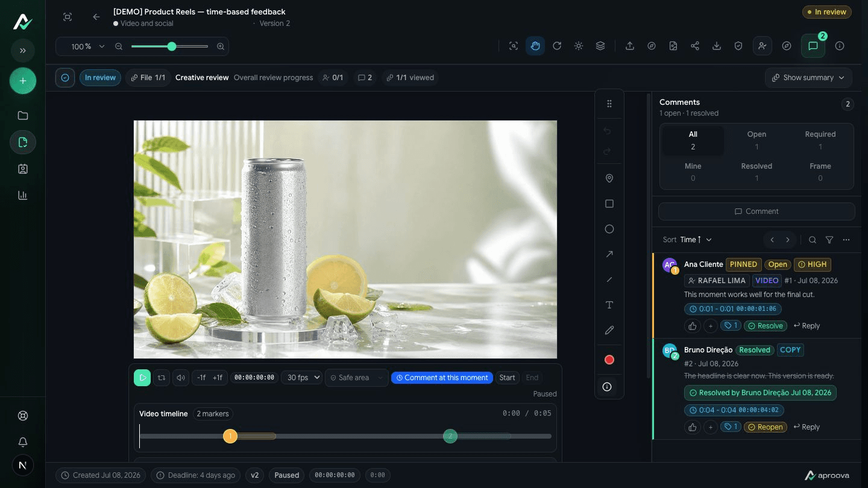Jump to timeline marker 2
Image resolution: width=868 pixels, height=488 pixels.
tap(450, 436)
